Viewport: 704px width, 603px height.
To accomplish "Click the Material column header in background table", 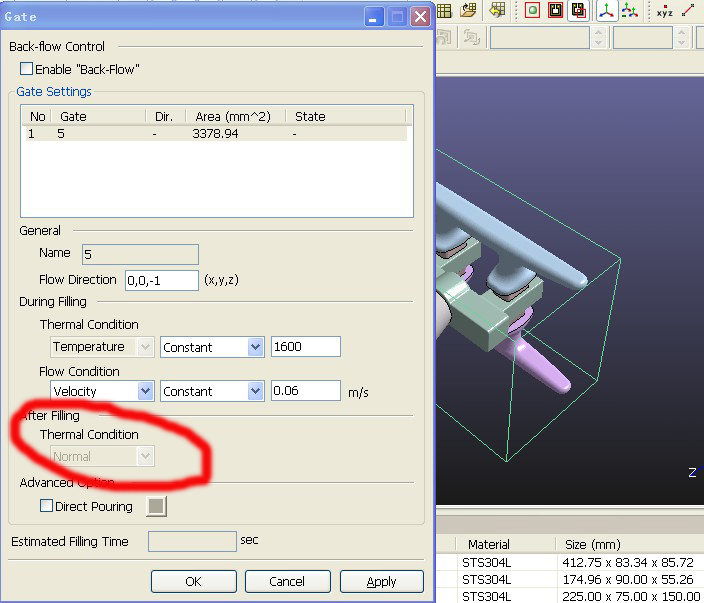I will (x=506, y=544).
